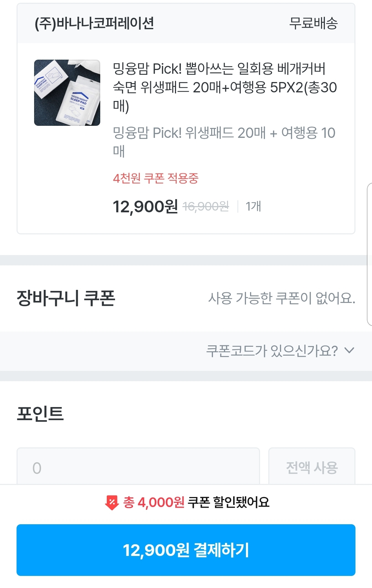Image resolution: width=372 pixels, height=588 pixels.
Task: Tap the discounted price 12,900원 in the product card
Action: (145, 206)
